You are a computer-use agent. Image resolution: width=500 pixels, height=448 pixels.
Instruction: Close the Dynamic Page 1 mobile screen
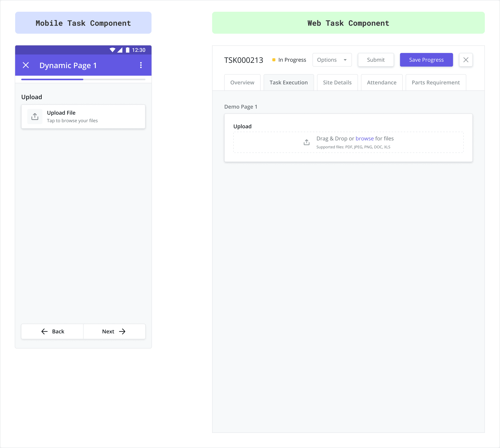pos(26,65)
